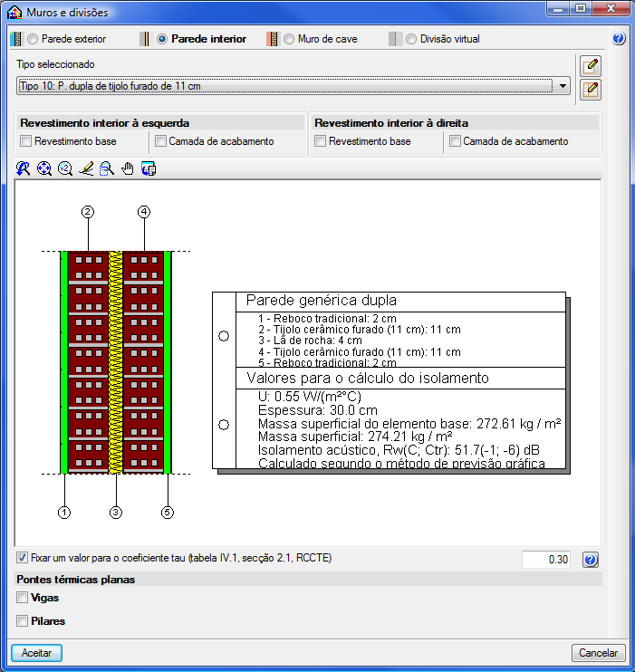Enable left-side Revestimento base checkbox
Viewport: 635px width, 672px height.
pos(25,141)
